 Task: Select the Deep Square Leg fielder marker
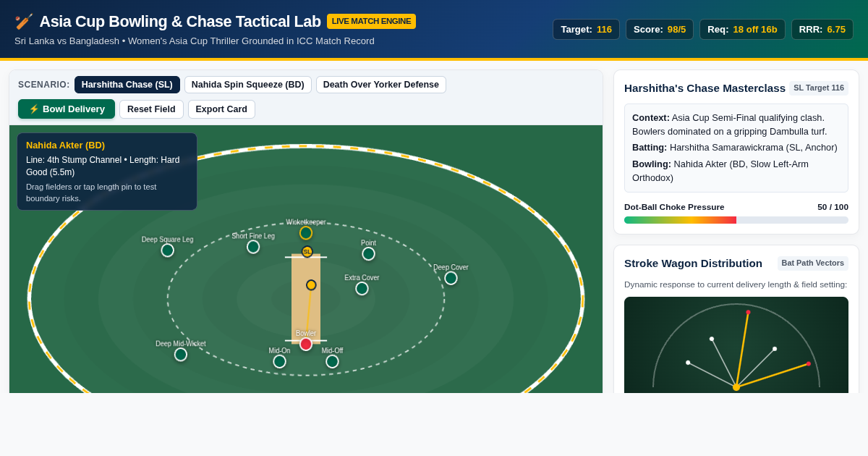pyautogui.click(x=167, y=250)
